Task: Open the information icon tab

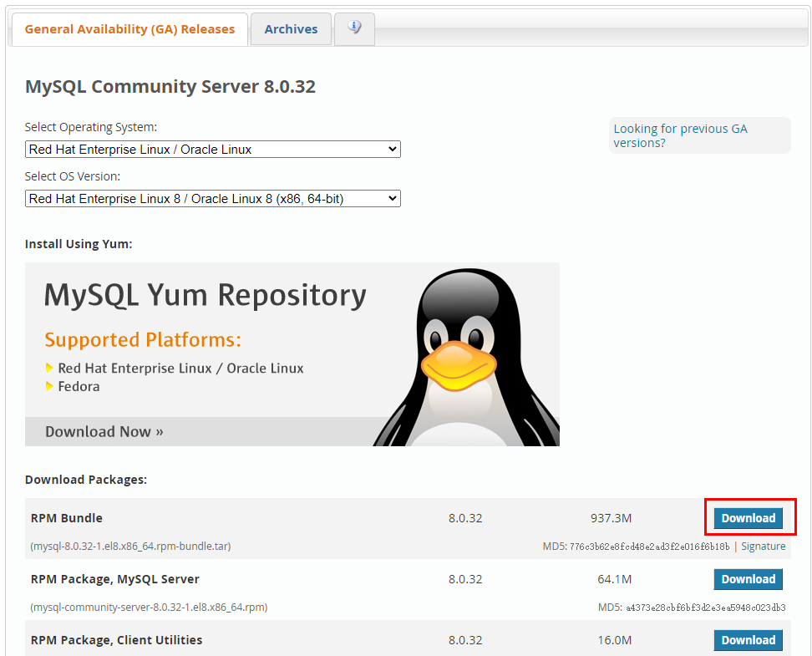Action: coord(354,28)
